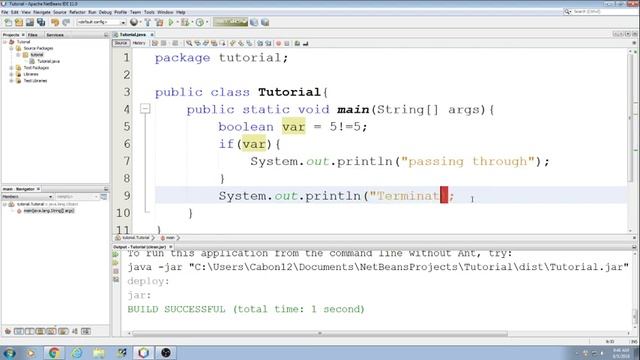Collapse the main method code fold on line 4

coord(145,109)
